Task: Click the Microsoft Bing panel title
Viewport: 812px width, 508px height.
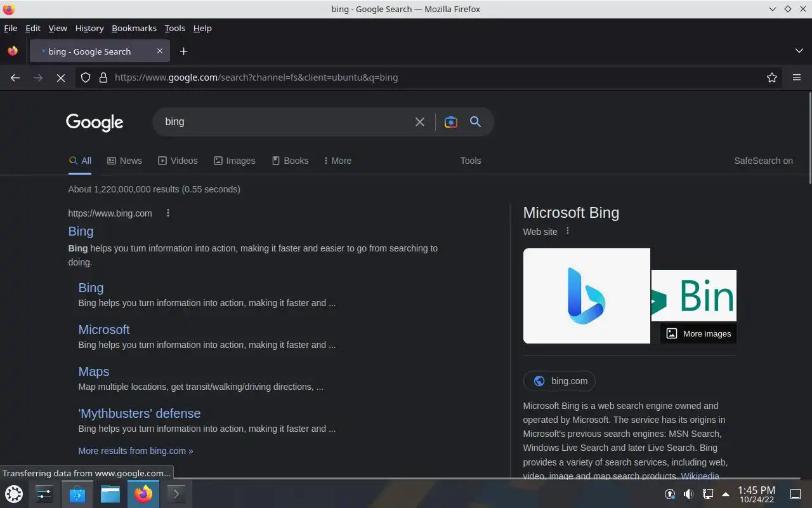Action: [x=571, y=213]
